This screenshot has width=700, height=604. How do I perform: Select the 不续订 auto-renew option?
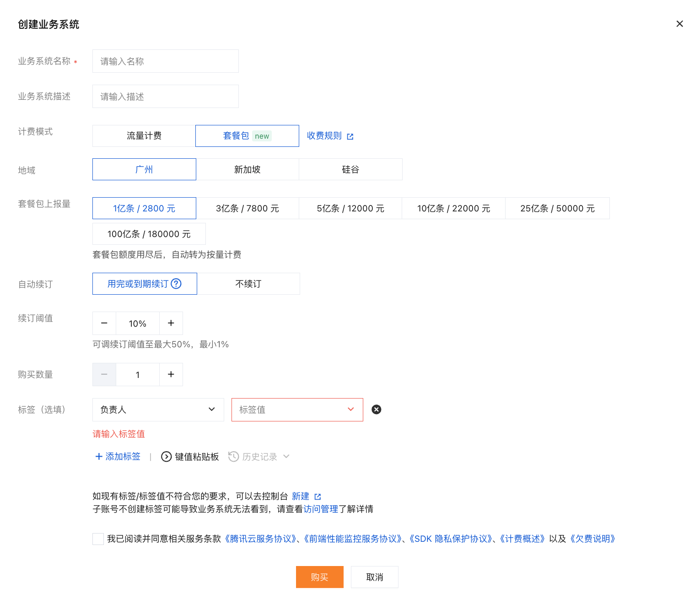[248, 284]
